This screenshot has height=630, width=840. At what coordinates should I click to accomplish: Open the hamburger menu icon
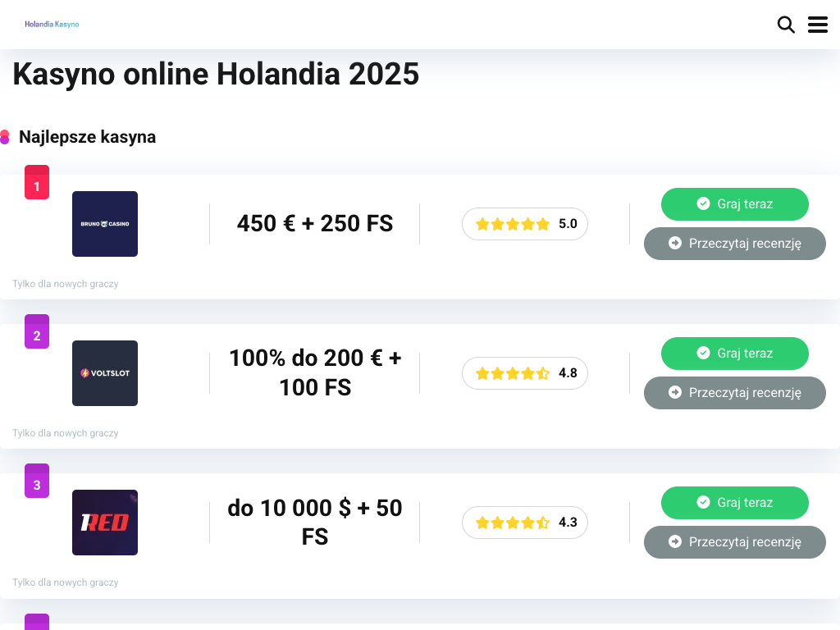point(818,25)
